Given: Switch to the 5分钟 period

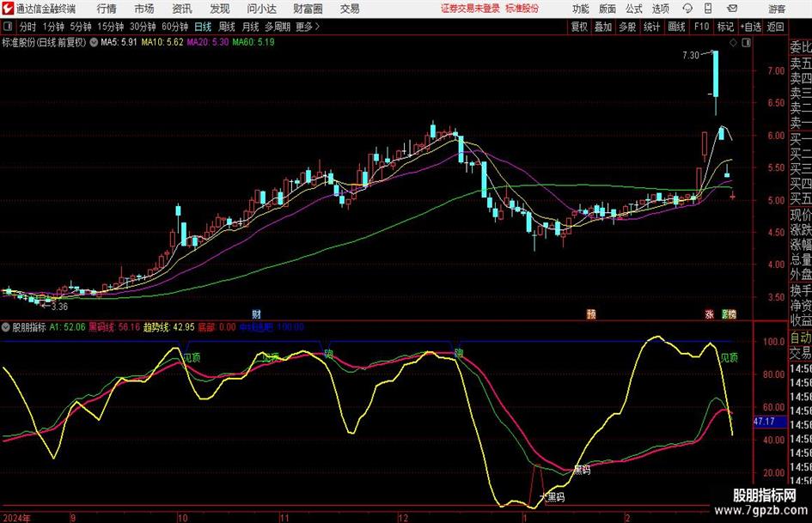Looking at the screenshot, I should (80, 27).
